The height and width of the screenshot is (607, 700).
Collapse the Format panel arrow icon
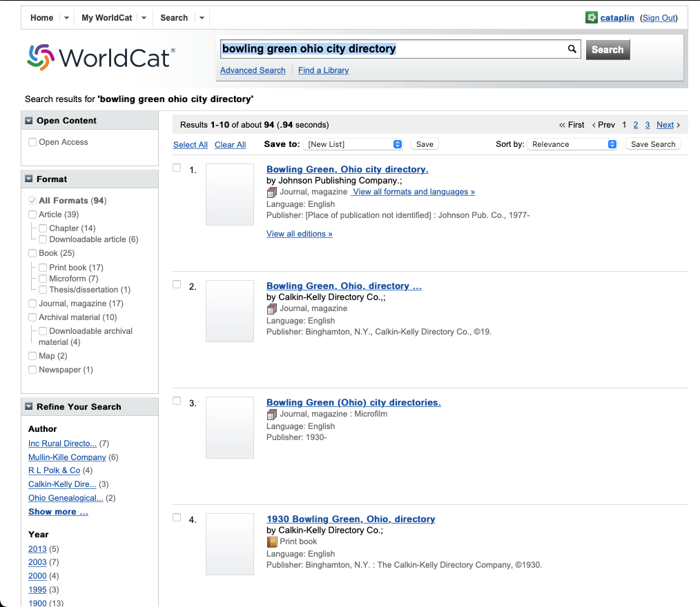29,179
